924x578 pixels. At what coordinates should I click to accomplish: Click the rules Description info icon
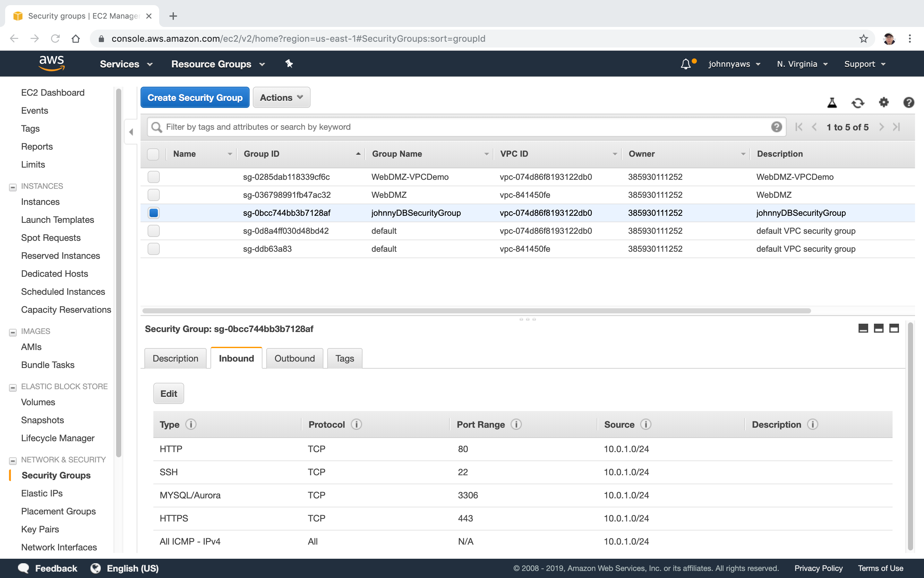pos(812,424)
